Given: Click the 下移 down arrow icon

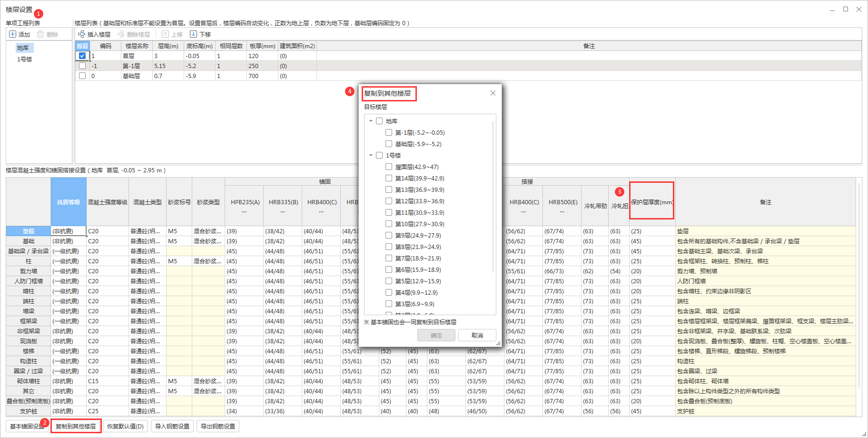Looking at the screenshot, I should pos(193,34).
